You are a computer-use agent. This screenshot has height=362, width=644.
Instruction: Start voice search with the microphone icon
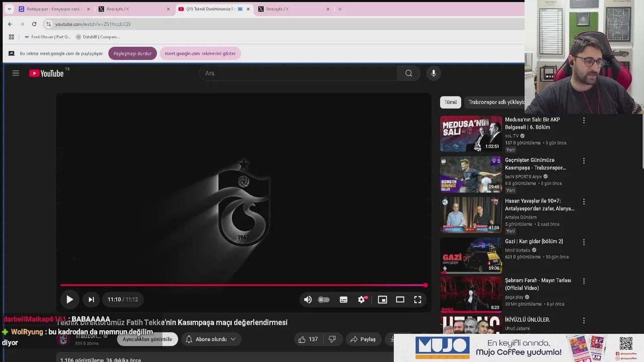coord(434,73)
